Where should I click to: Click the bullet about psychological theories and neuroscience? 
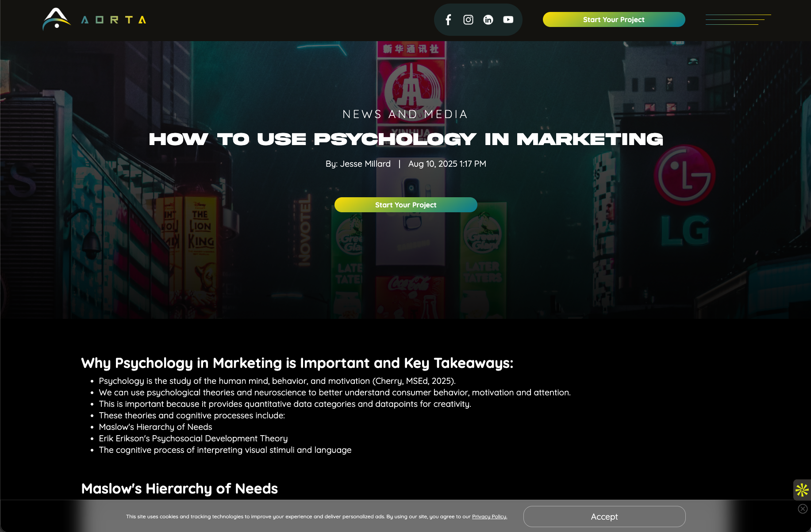(x=334, y=392)
